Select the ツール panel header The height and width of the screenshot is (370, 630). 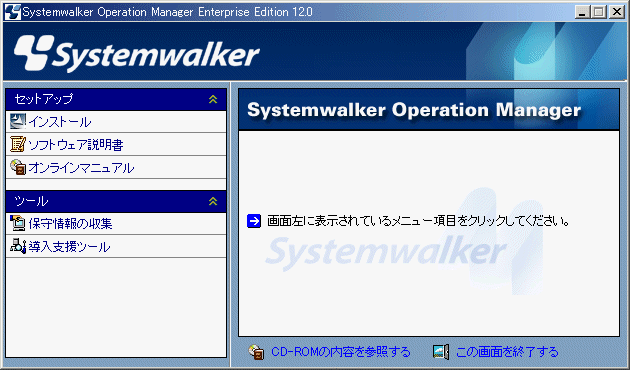tap(116, 201)
